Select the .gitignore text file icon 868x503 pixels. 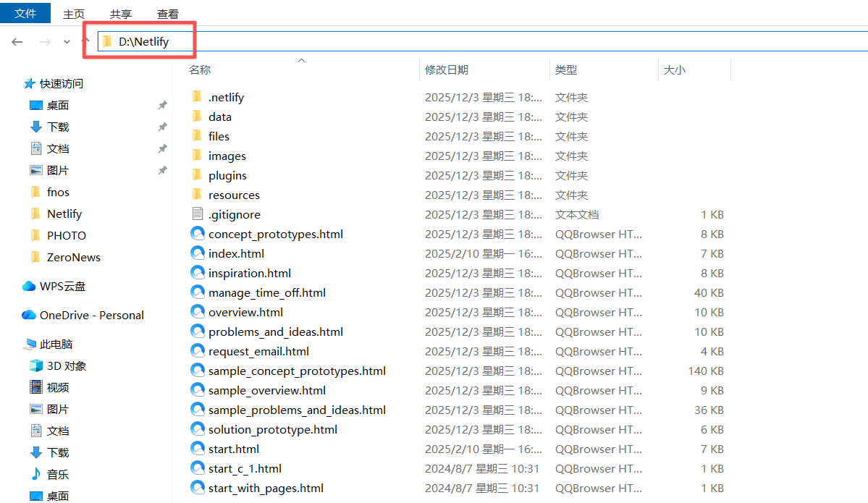click(x=198, y=214)
